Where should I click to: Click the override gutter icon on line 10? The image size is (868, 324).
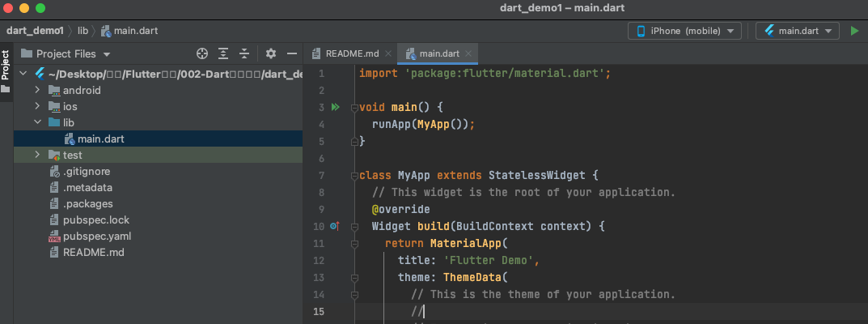tap(334, 226)
